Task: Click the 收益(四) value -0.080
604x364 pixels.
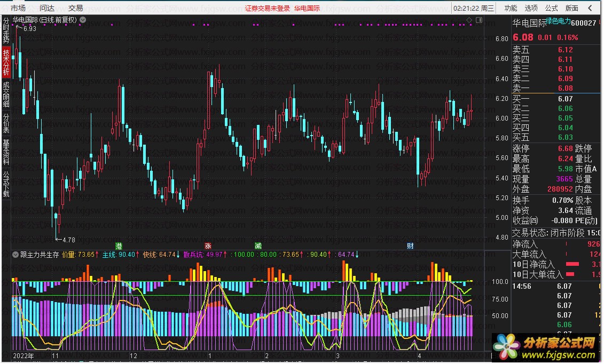Action: (x=562, y=220)
